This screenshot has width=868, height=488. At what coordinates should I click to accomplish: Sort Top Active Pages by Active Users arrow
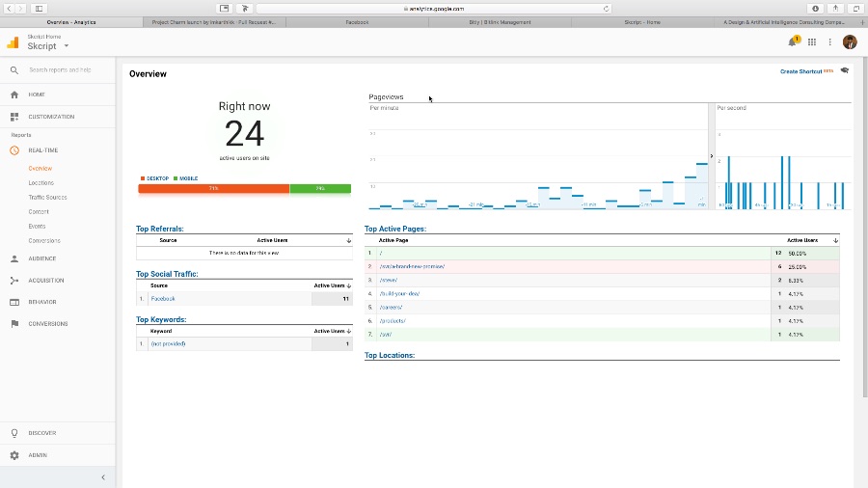[x=835, y=241]
